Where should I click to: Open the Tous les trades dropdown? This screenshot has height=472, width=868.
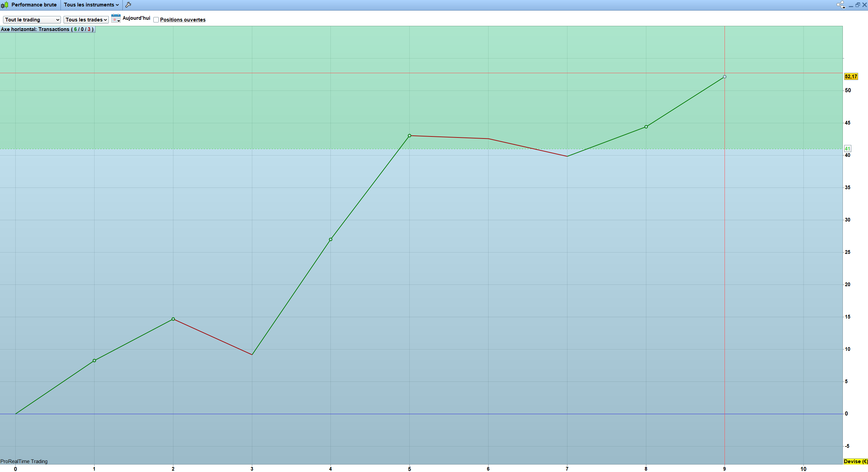tap(86, 20)
